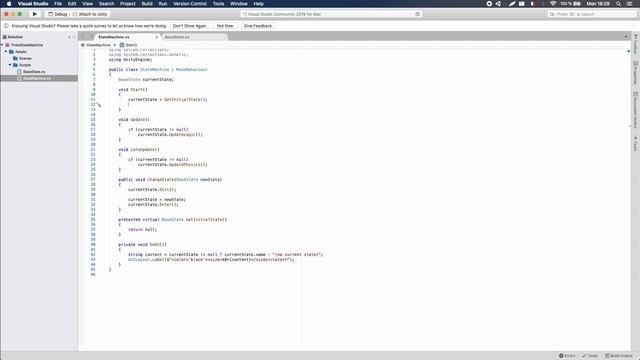Screen dimensions: 640x360
Task: Place cursor on the GetInitialState() call line
Action: (168, 100)
